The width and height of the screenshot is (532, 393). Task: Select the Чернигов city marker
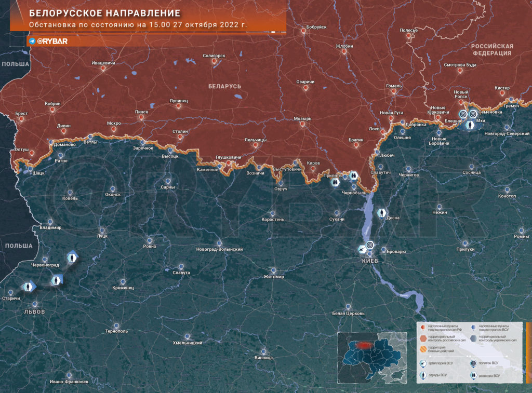pyautogui.click(x=408, y=169)
